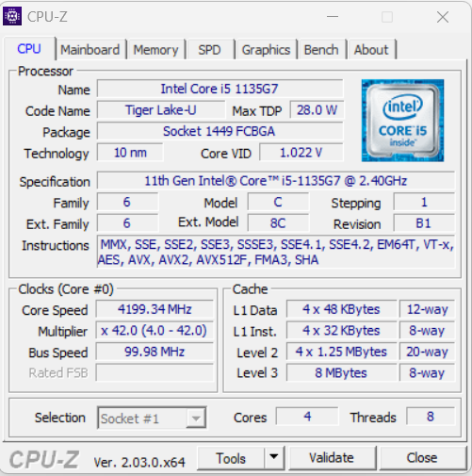Image resolution: width=472 pixels, height=476 pixels.
Task: Go to the Graphics tab
Action: (x=266, y=50)
